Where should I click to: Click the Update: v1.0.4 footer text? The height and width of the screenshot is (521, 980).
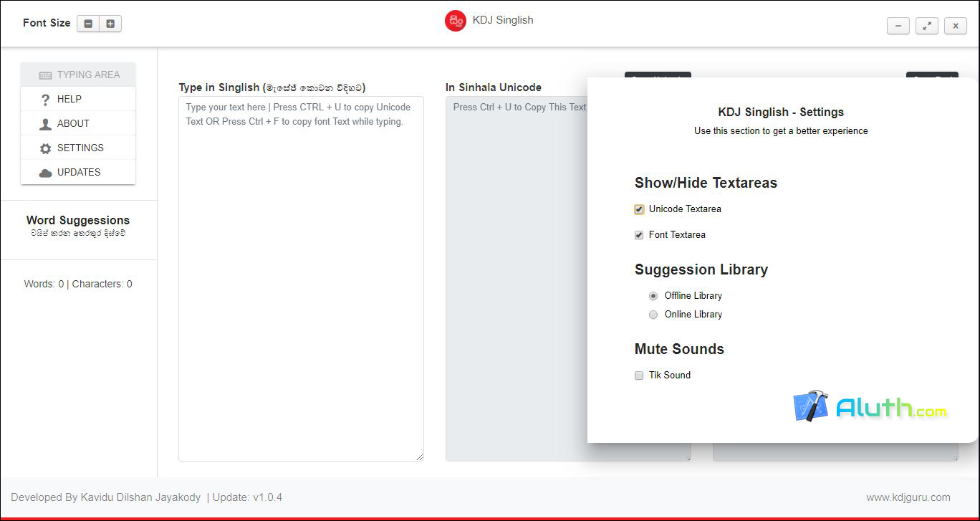248,497
